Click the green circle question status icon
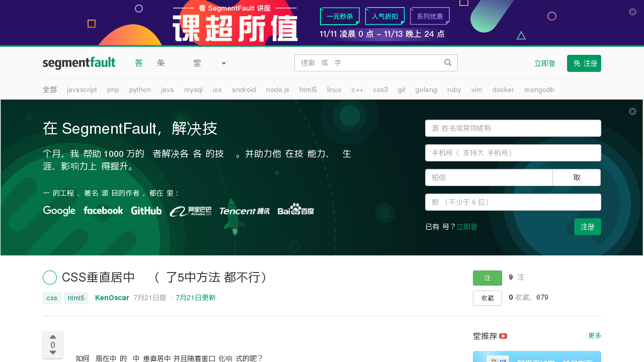This screenshot has height=362, width=644. click(x=50, y=278)
